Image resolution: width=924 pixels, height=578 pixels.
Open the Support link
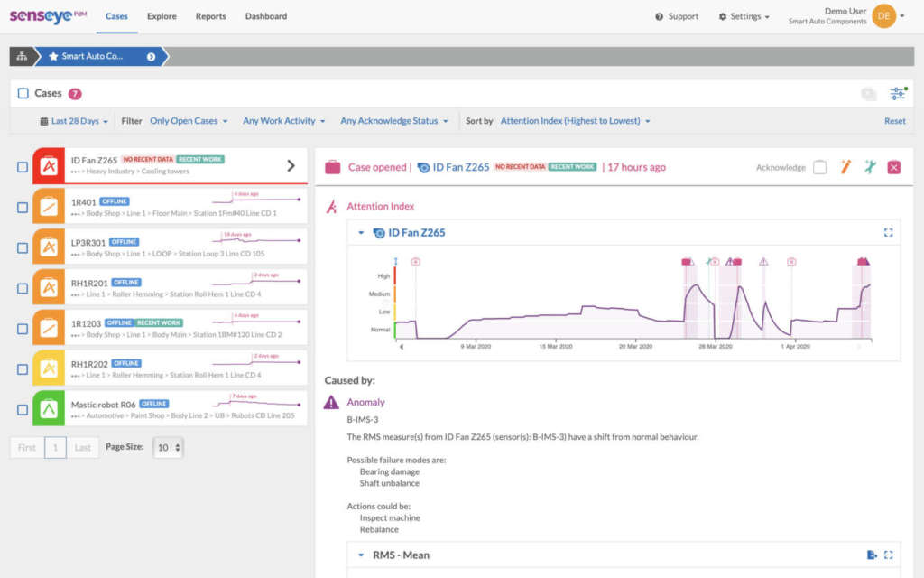(677, 16)
